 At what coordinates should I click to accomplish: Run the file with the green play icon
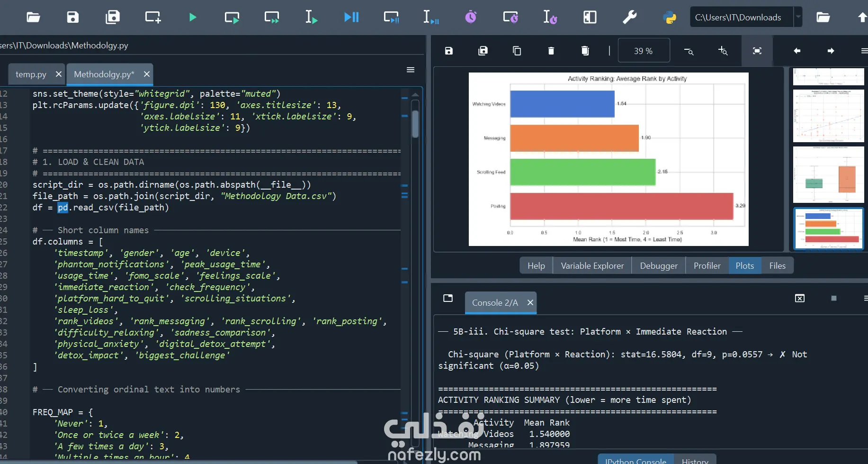pos(192,18)
